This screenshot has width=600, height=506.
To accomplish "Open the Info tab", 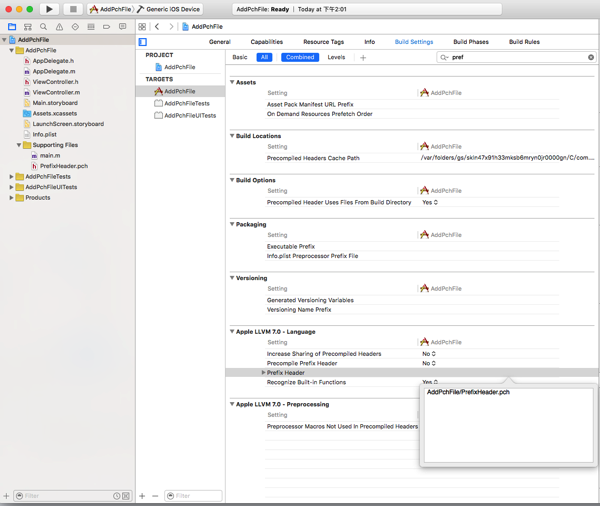I will (x=369, y=42).
